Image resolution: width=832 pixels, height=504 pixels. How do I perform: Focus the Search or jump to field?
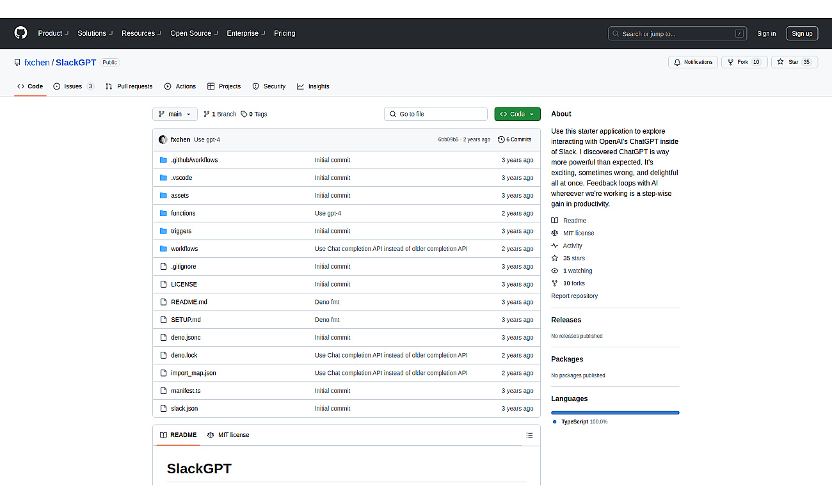tap(678, 34)
